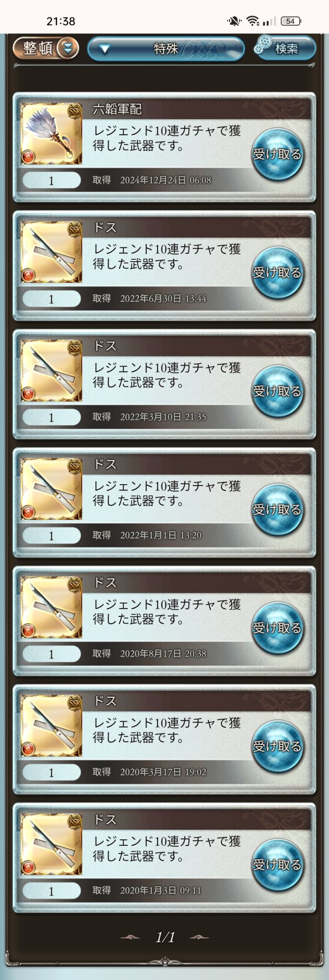Tap the ドス icon dated 2022年1月1日
Viewport: 329px width, 980px height.
click(x=51, y=489)
